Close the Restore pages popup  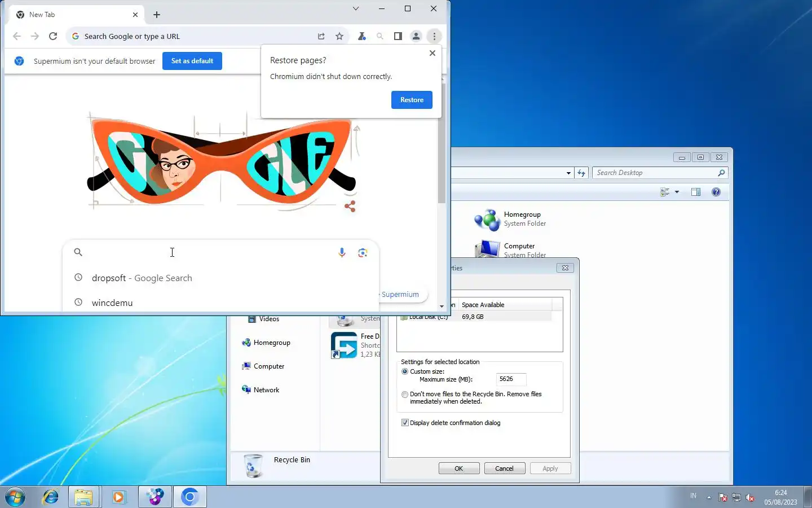click(433, 53)
